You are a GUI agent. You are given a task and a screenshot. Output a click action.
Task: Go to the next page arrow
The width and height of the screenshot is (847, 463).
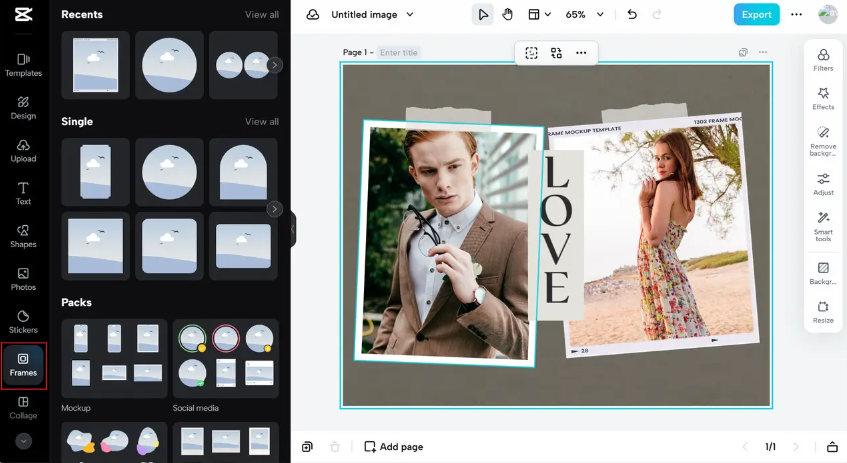pos(796,447)
